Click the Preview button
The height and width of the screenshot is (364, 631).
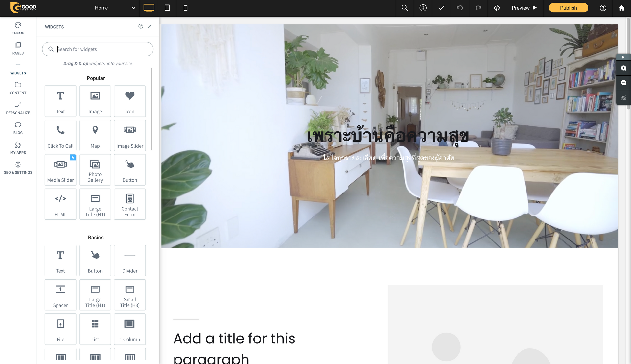(x=525, y=7)
